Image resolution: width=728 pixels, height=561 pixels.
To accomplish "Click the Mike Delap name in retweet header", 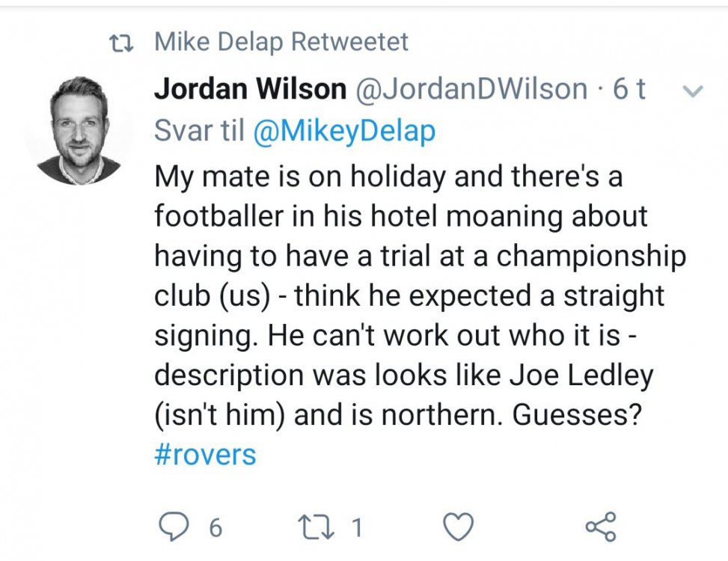I will coord(218,42).
